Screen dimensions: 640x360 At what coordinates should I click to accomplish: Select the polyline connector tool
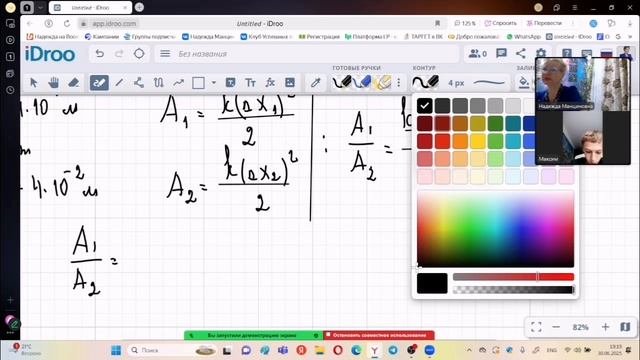[139, 83]
